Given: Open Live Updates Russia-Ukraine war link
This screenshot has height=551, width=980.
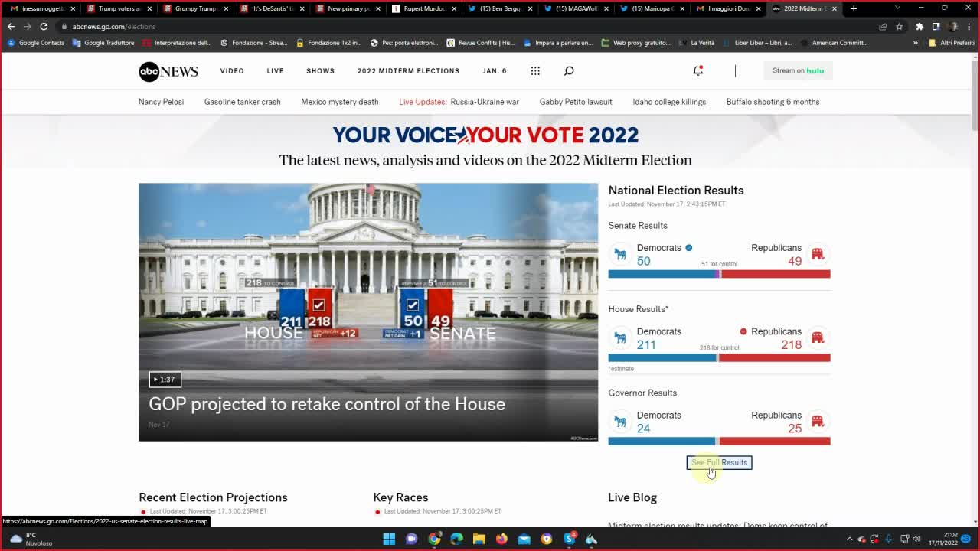Looking at the screenshot, I should click(459, 102).
